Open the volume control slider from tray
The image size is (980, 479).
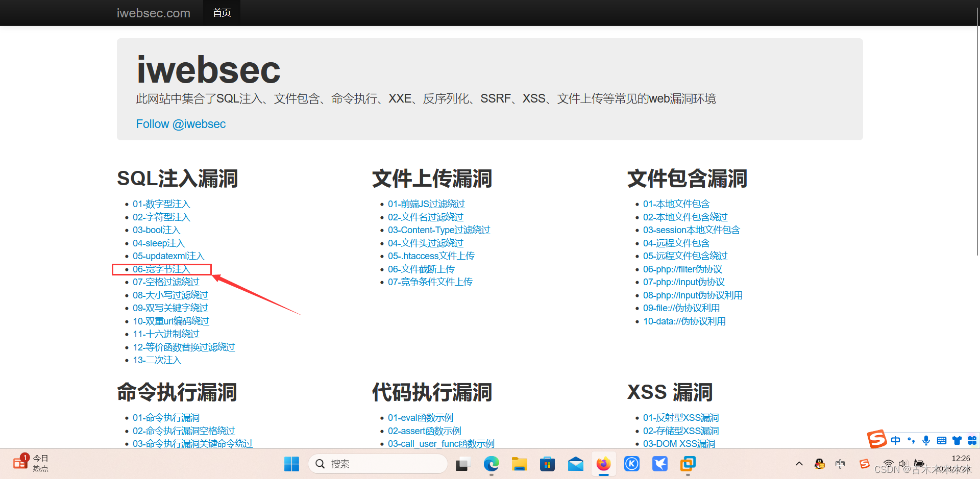[x=902, y=464]
